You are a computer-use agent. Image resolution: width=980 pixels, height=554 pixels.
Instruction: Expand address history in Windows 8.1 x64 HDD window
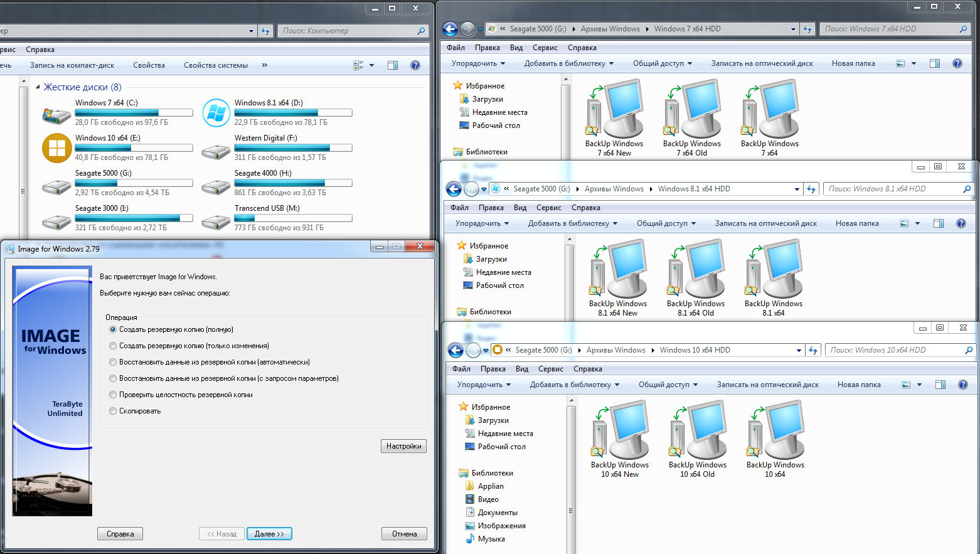pos(797,189)
